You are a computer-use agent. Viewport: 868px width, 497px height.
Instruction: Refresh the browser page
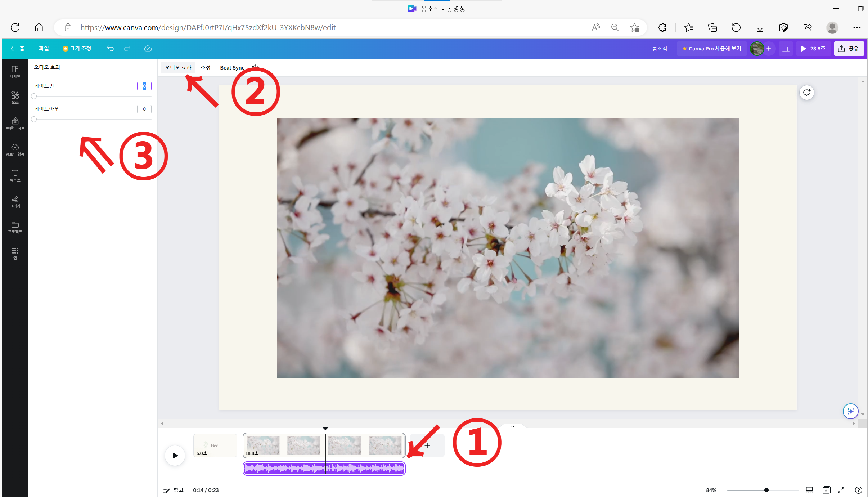point(15,27)
